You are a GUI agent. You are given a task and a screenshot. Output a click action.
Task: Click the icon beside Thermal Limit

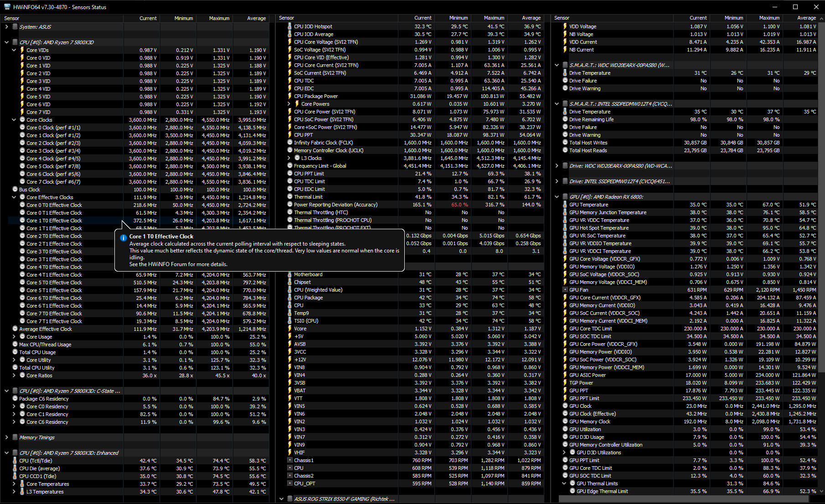coord(290,197)
